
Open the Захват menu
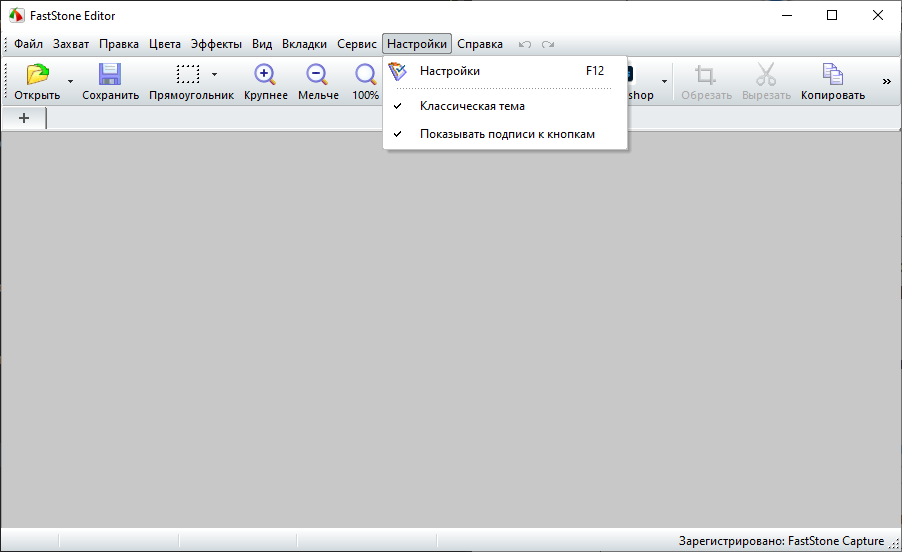tap(71, 44)
